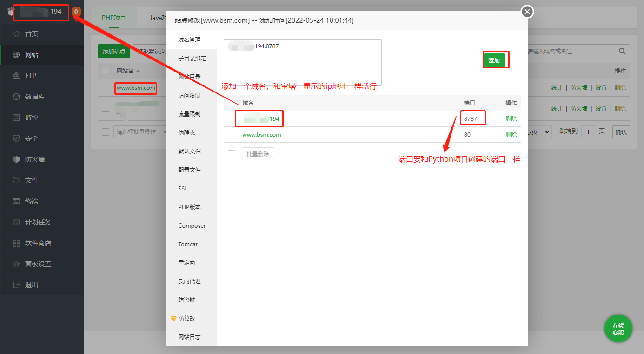Toggle the select-all 域名 header checkbox
This screenshot has height=354, width=644.
click(231, 103)
